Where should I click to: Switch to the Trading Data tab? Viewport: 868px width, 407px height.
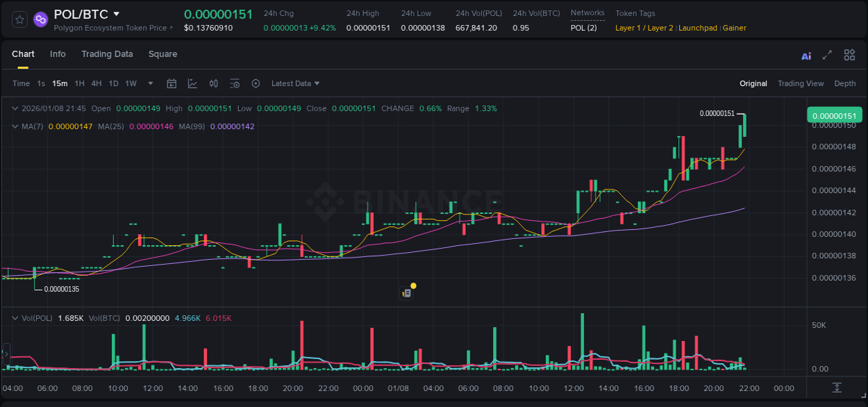click(107, 54)
